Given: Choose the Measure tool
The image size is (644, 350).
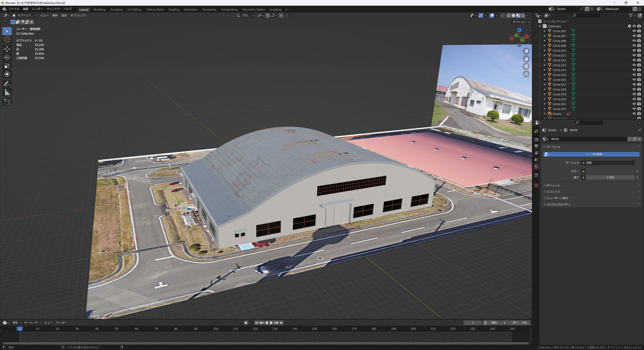Looking at the screenshot, I should point(7,92).
